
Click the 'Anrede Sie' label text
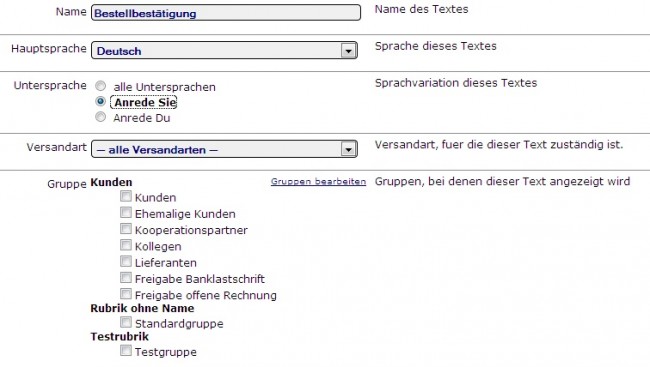click(x=145, y=102)
